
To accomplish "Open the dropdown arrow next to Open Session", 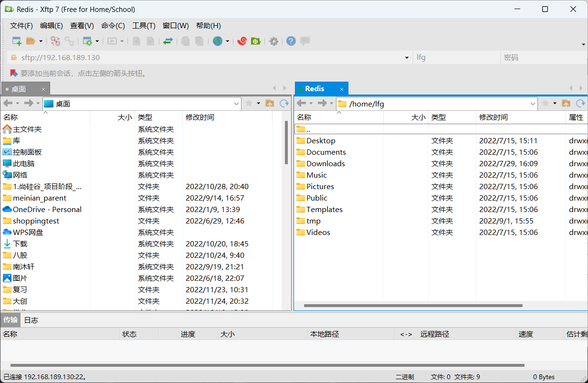I will point(41,42).
